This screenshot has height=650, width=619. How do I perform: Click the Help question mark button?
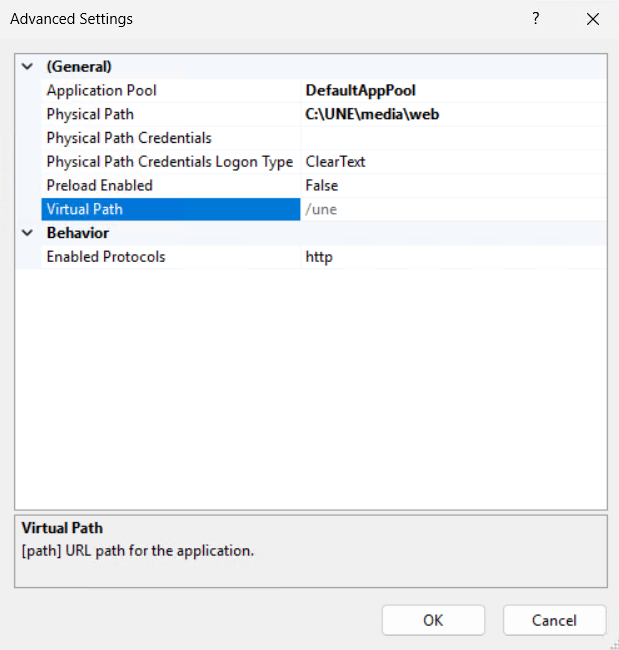point(536,19)
